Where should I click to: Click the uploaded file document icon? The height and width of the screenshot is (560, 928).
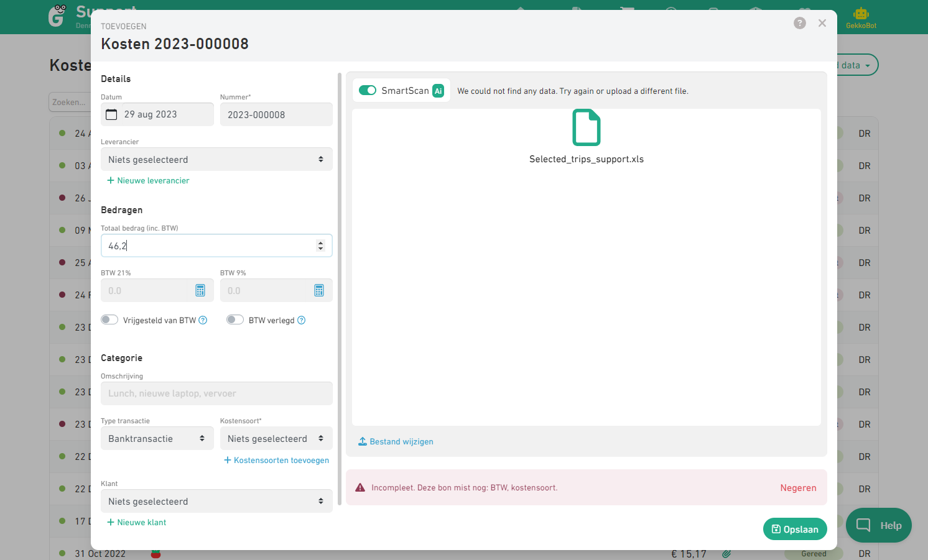587,127
